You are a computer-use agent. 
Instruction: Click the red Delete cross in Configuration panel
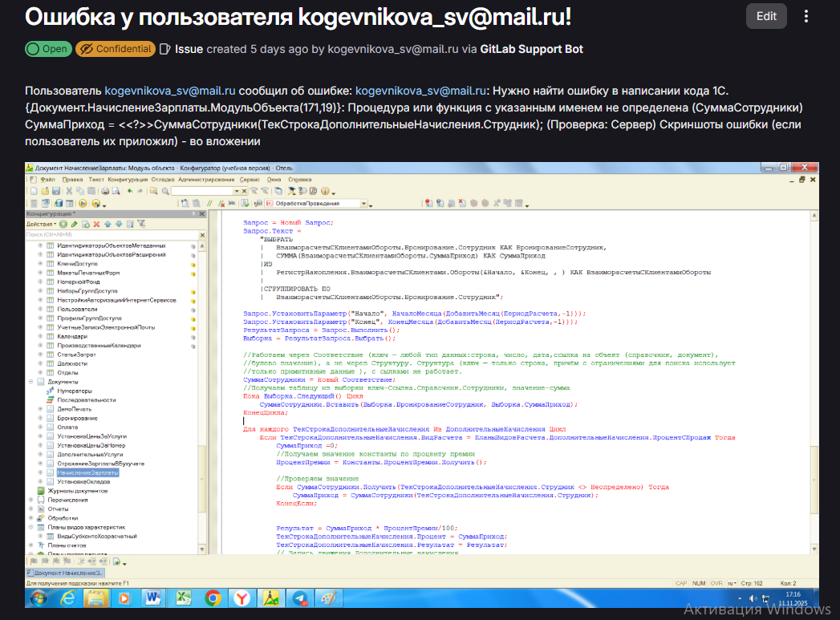coord(96,224)
